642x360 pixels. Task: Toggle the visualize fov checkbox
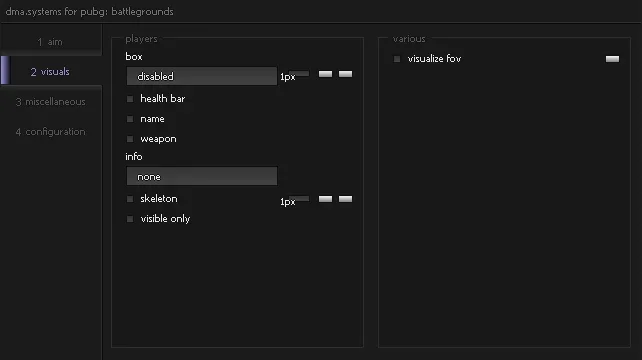tap(397, 59)
